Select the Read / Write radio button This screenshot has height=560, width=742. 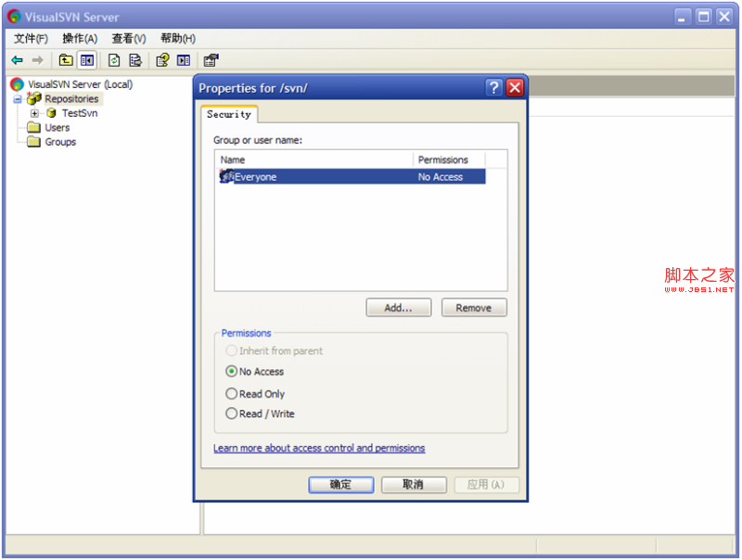coord(231,414)
